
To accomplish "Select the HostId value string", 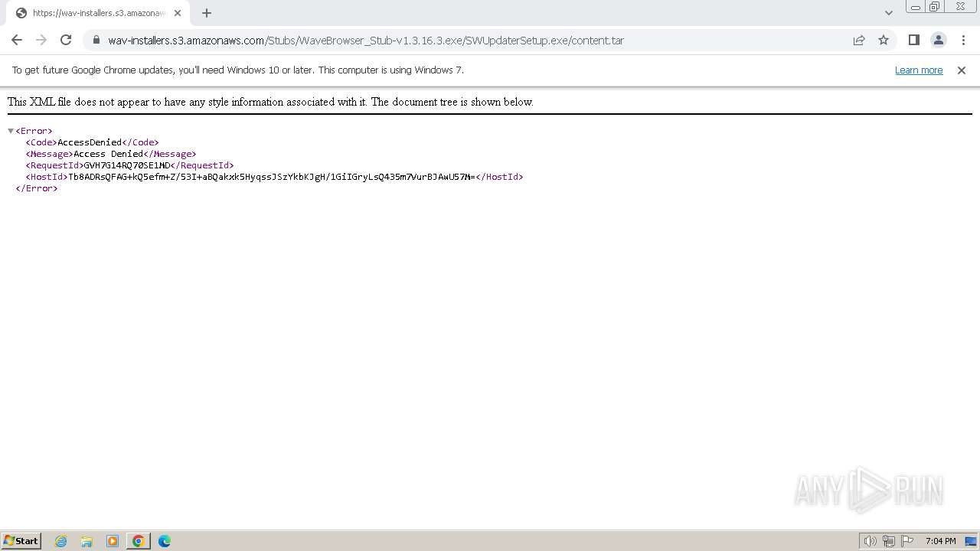I will (x=272, y=177).
